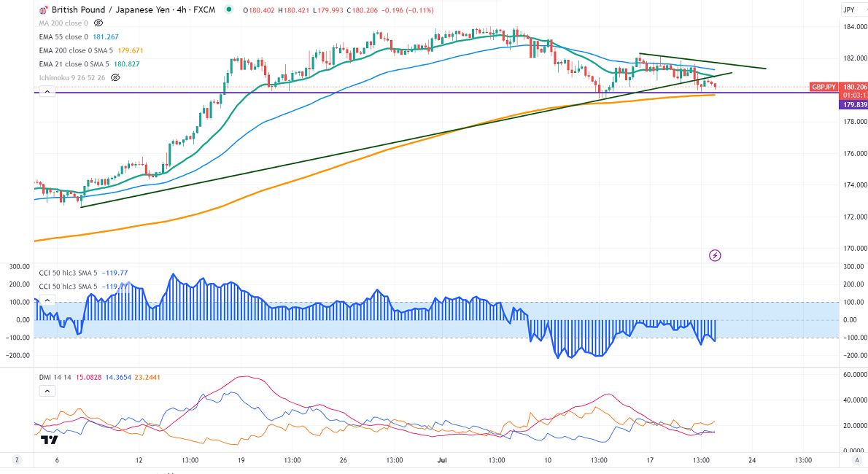The image size is (868, 474).
Task: Select the upper CCI 50 hlc3 legend
Action: pyautogui.click(x=68, y=273)
